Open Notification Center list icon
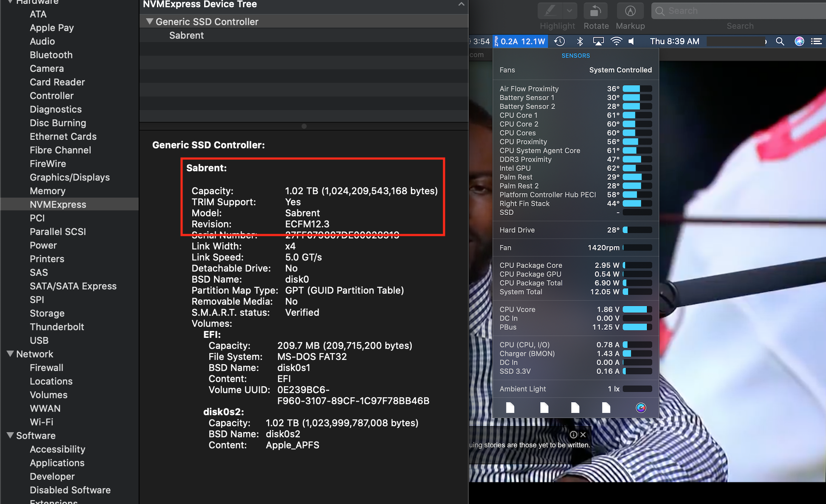826x504 pixels. 816,41
